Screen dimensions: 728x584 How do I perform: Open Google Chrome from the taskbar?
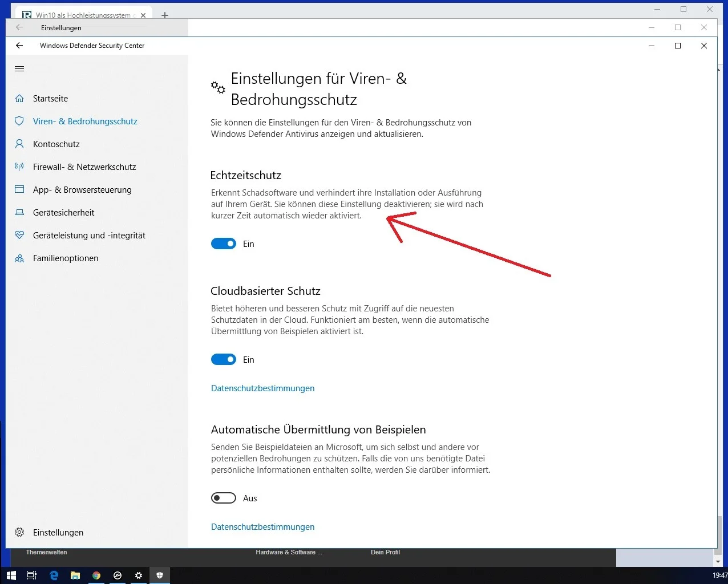pyautogui.click(x=96, y=575)
